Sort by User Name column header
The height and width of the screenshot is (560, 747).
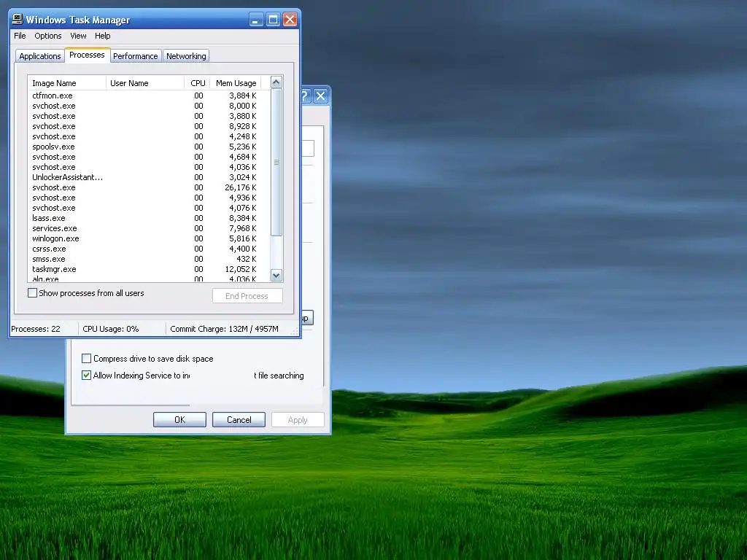[x=145, y=83]
